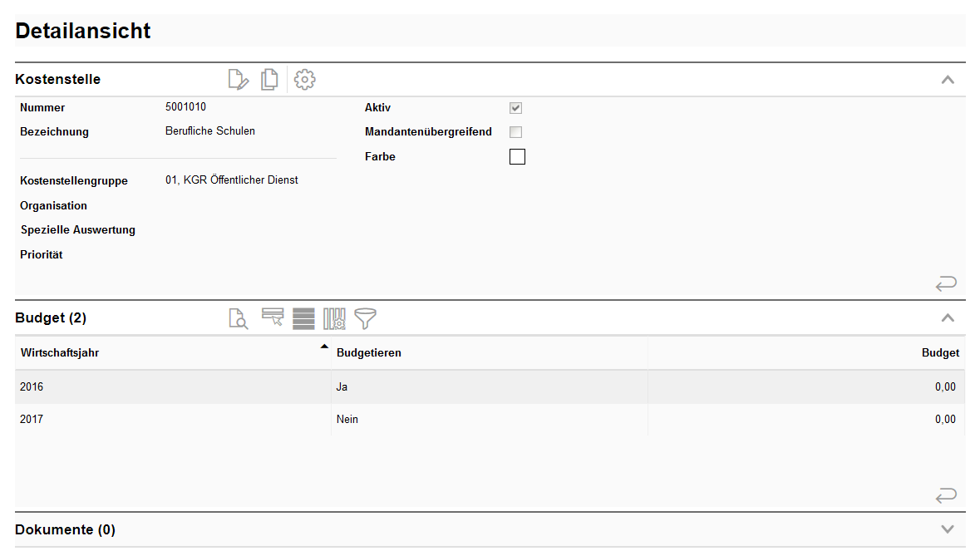Click the copy Kostenstelle icon
Viewport: 980px width, 551px height.
coord(269,80)
